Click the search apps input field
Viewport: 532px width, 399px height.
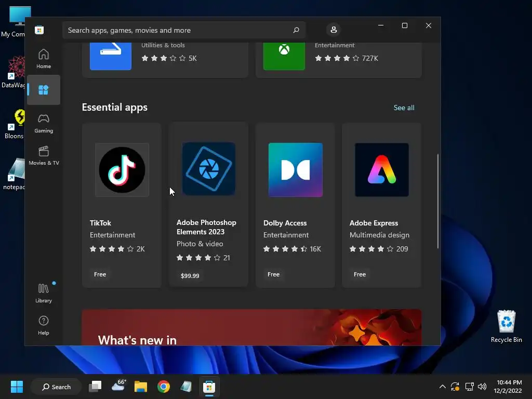coord(183,30)
